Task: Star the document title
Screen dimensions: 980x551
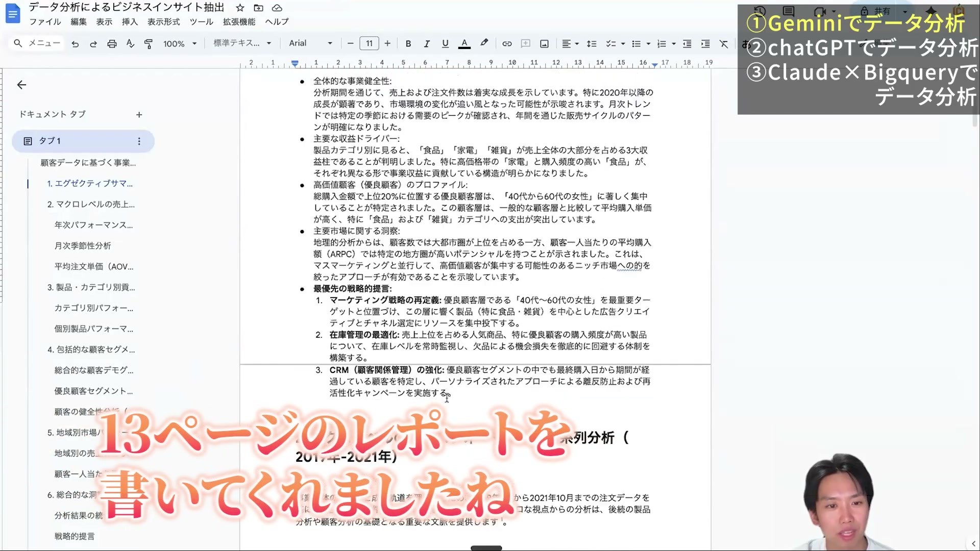Action: 240,8
